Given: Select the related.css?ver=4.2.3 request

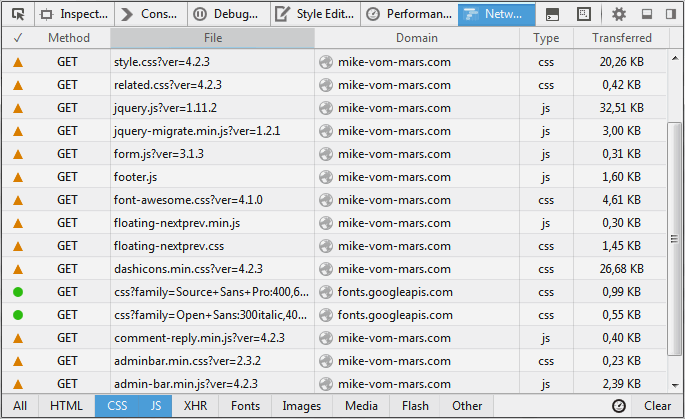Looking at the screenshot, I should pos(168,85).
